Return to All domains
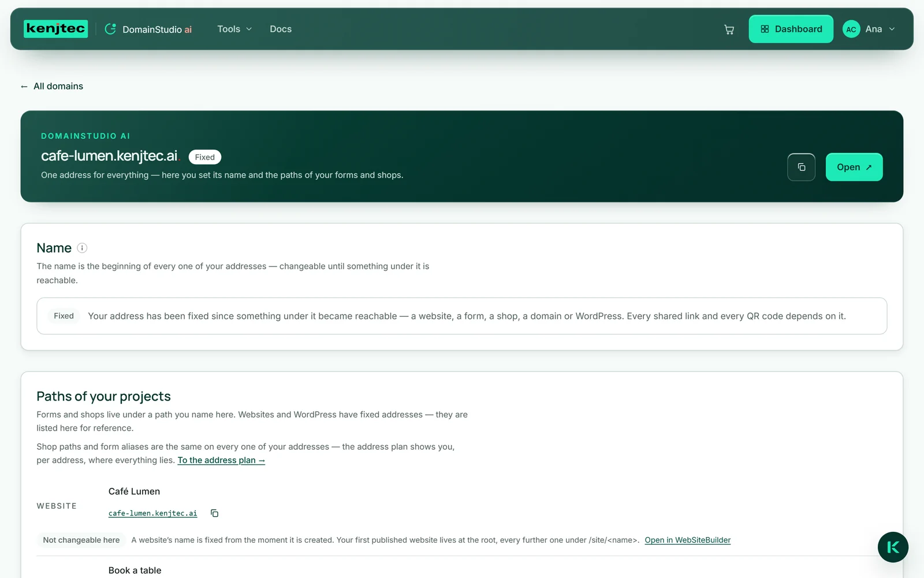The height and width of the screenshot is (578, 924). 52,86
